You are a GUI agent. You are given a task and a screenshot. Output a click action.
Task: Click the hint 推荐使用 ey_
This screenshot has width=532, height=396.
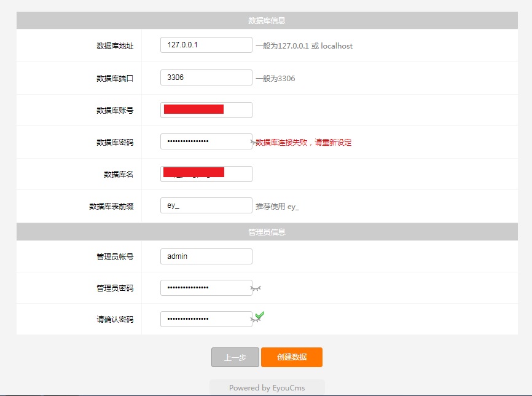coord(277,207)
